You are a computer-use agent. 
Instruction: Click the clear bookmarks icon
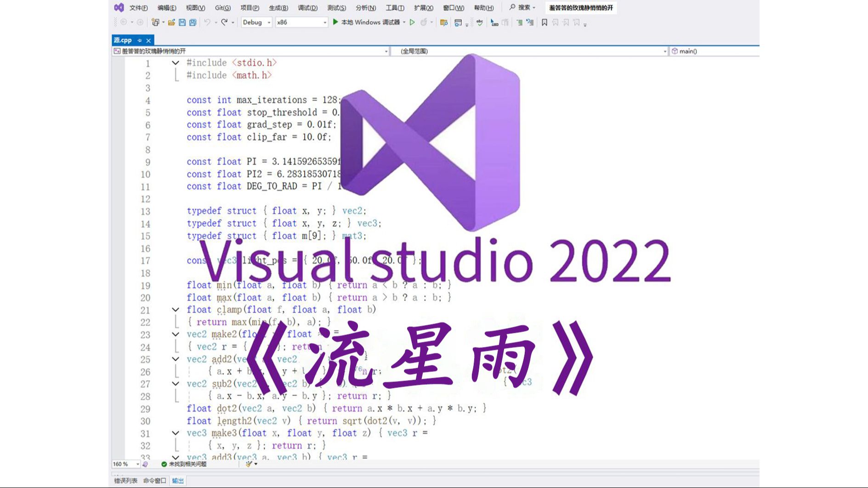pos(576,22)
